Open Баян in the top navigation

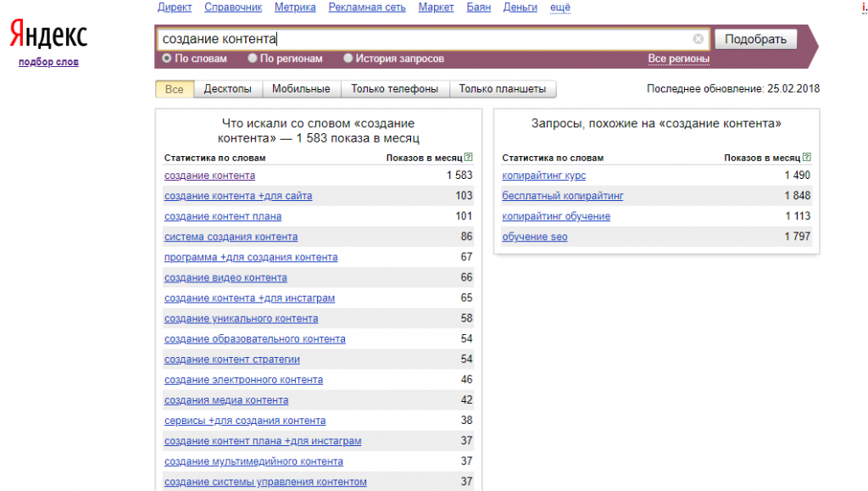pyautogui.click(x=479, y=7)
